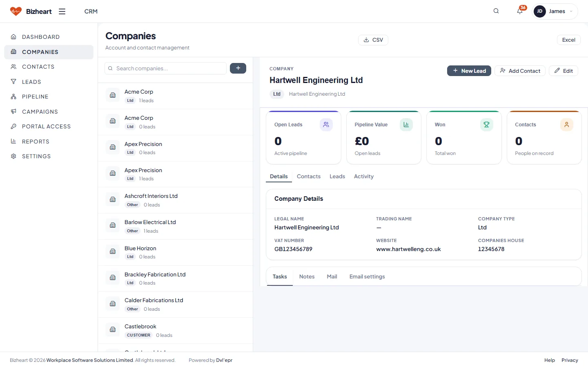588x368 pixels.
Task: Switch to the Activity tab
Action: click(364, 176)
